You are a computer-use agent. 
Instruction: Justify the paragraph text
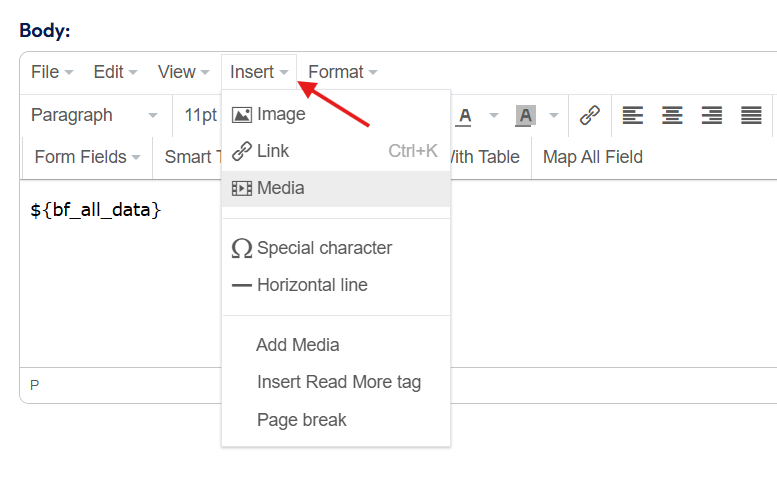(751, 115)
